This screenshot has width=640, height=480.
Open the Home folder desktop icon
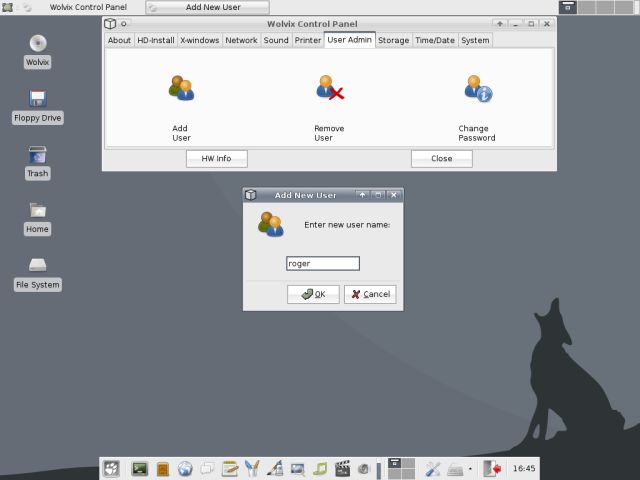tap(38, 210)
